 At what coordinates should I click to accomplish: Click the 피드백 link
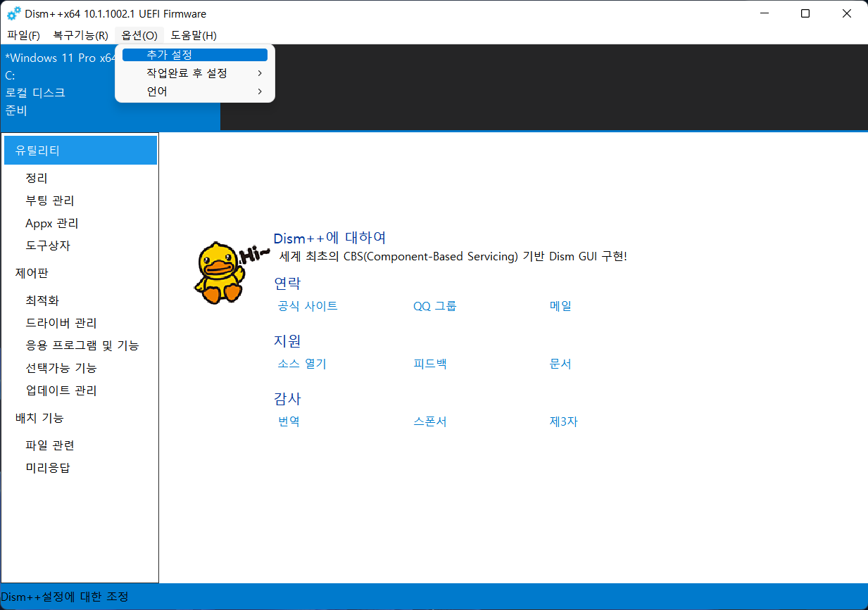tap(430, 364)
